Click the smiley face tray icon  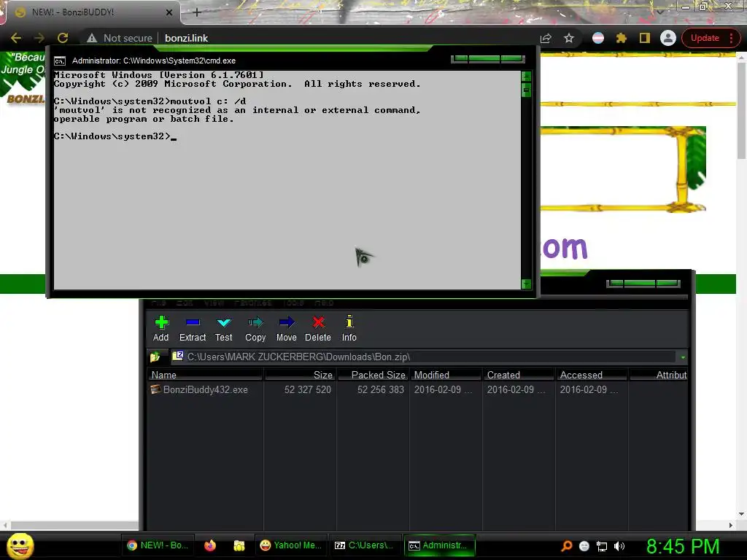[584, 546]
